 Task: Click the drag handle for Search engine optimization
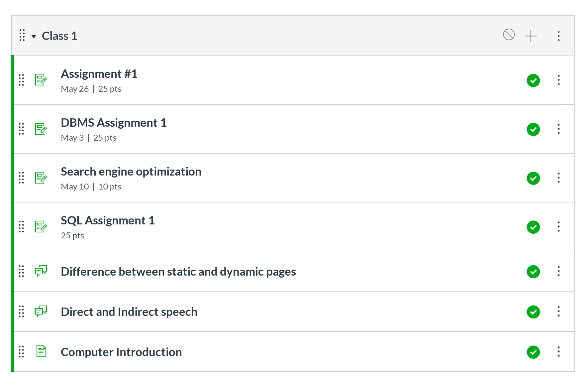(22, 178)
